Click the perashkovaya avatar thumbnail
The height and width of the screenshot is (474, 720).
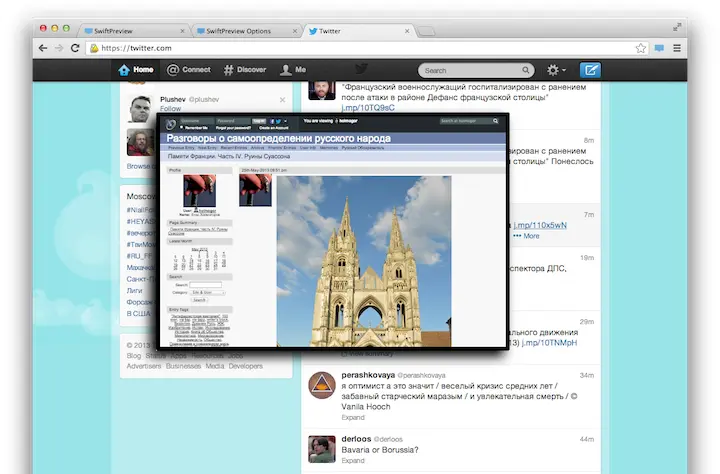click(320, 385)
